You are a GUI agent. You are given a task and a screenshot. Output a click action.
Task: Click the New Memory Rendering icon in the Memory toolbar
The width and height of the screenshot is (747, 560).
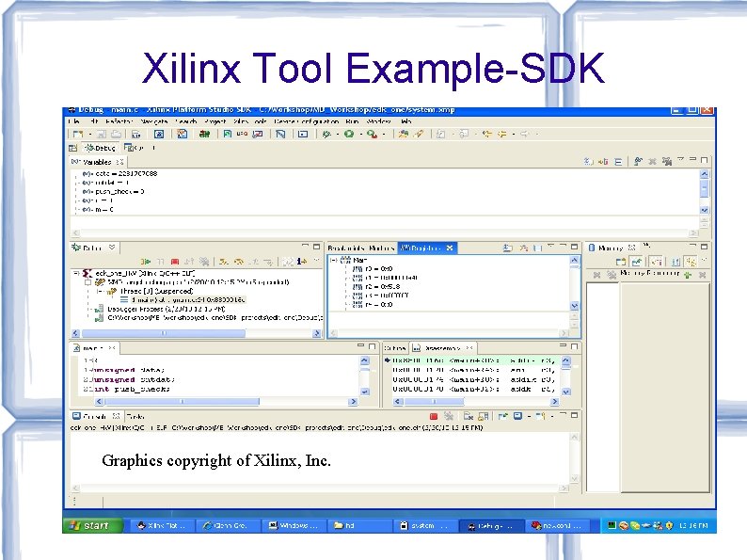pyautogui.click(x=621, y=261)
